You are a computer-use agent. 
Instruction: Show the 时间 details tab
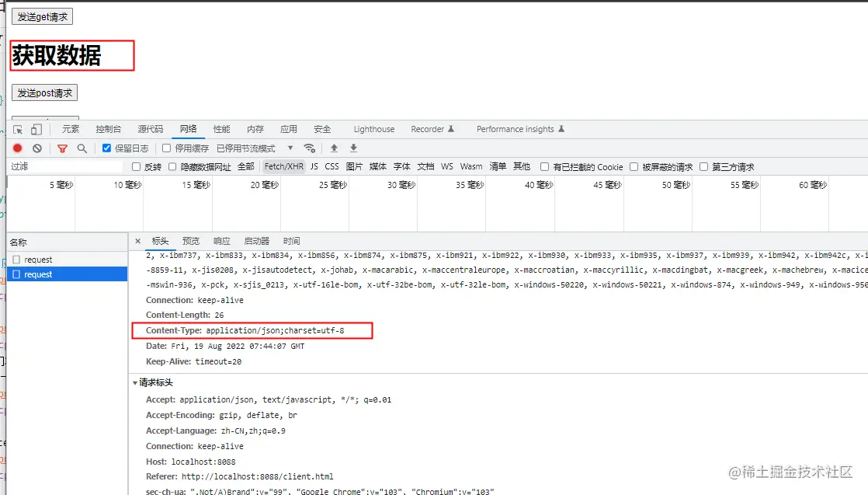(x=292, y=241)
